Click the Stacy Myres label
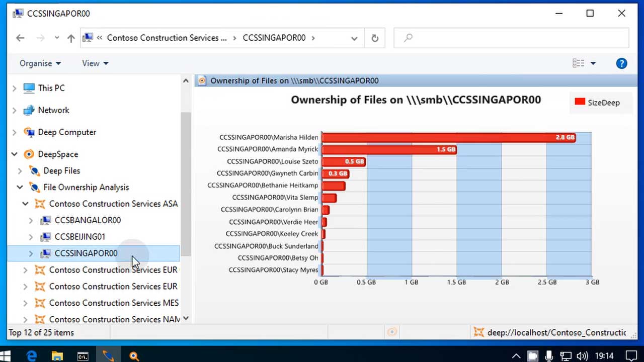 (x=273, y=270)
